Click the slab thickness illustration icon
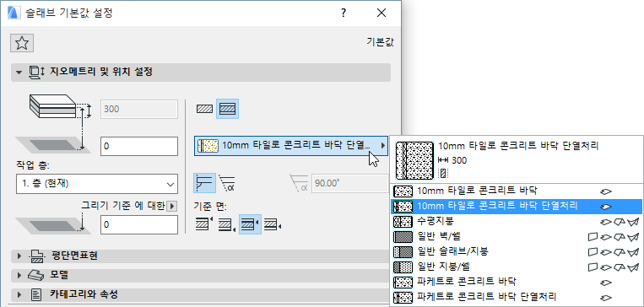Image resolution: width=644 pixels, height=307 pixels. tap(53, 107)
